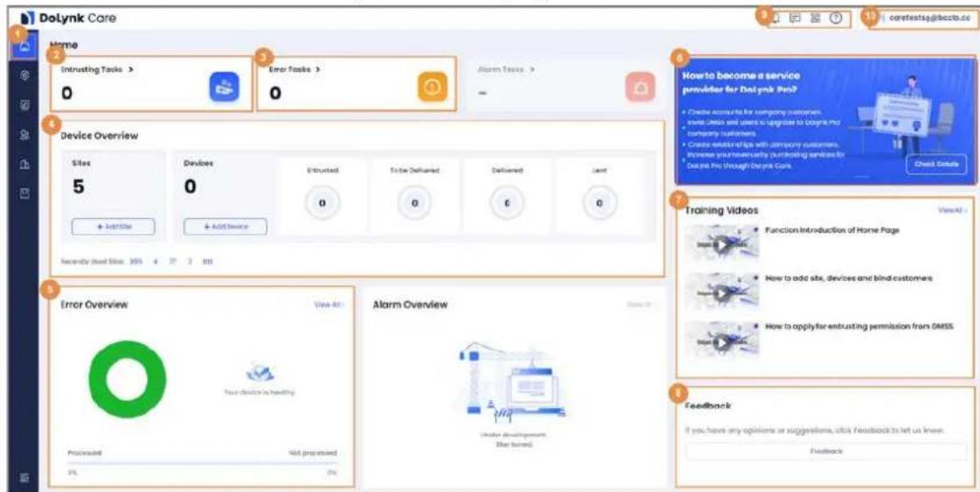Open the Entrusting Tasks arrow link
980x492 pixels.
pyautogui.click(x=97, y=70)
